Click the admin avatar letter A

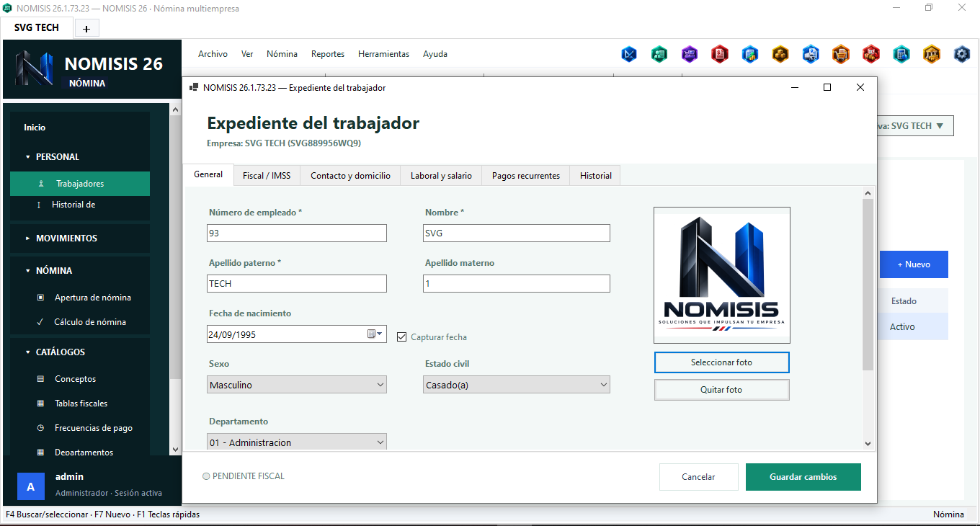pos(30,487)
